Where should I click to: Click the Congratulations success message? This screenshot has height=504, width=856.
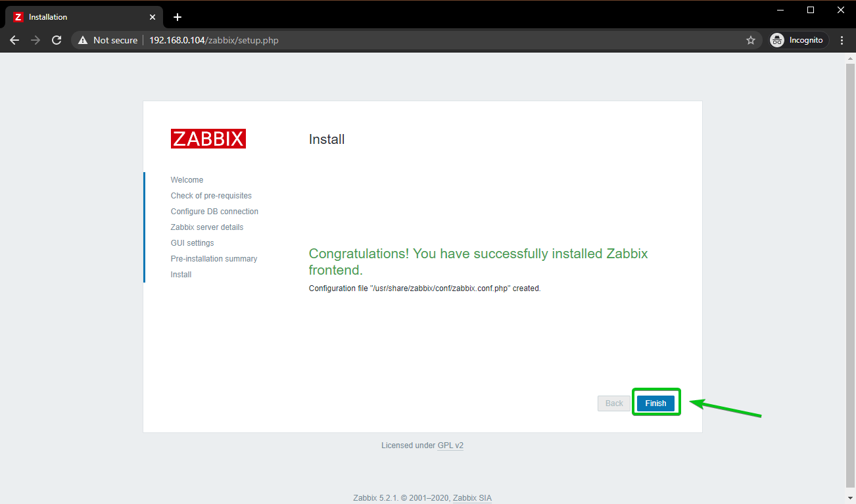(479, 262)
